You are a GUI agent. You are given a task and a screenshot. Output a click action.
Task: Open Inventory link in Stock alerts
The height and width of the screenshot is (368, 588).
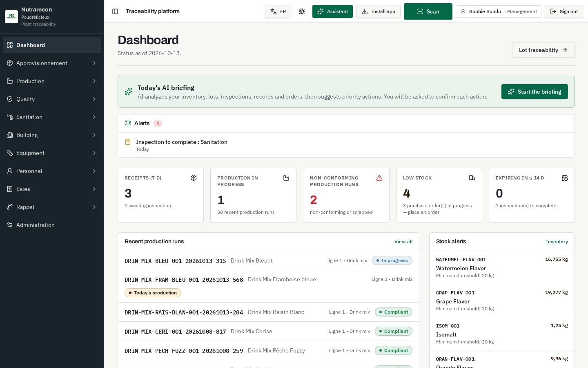tap(557, 242)
